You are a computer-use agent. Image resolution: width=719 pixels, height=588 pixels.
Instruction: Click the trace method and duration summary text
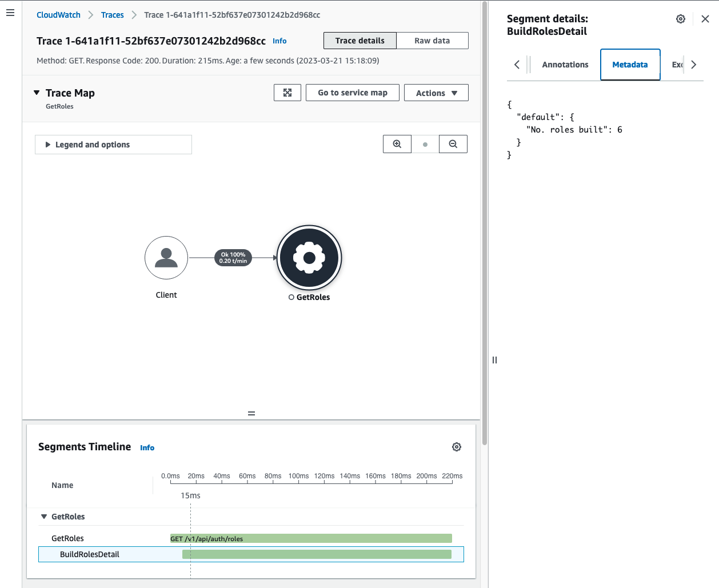click(208, 61)
